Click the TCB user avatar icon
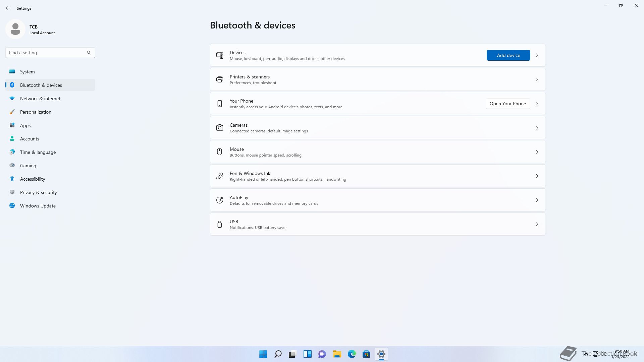The height and width of the screenshot is (362, 644). pos(15,29)
